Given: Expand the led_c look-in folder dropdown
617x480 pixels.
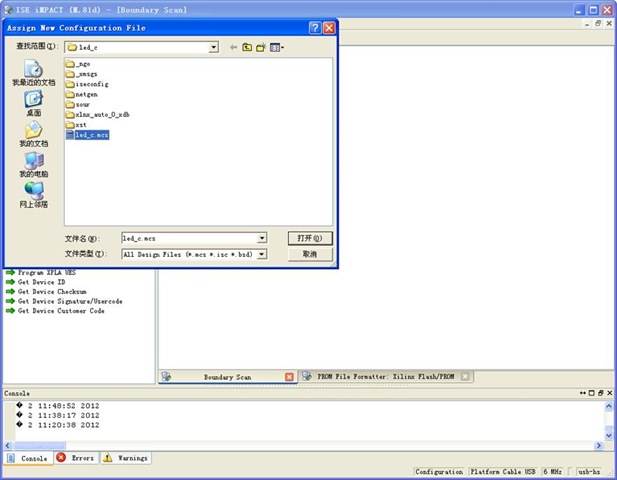Looking at the screenshot, I should 213,47.
